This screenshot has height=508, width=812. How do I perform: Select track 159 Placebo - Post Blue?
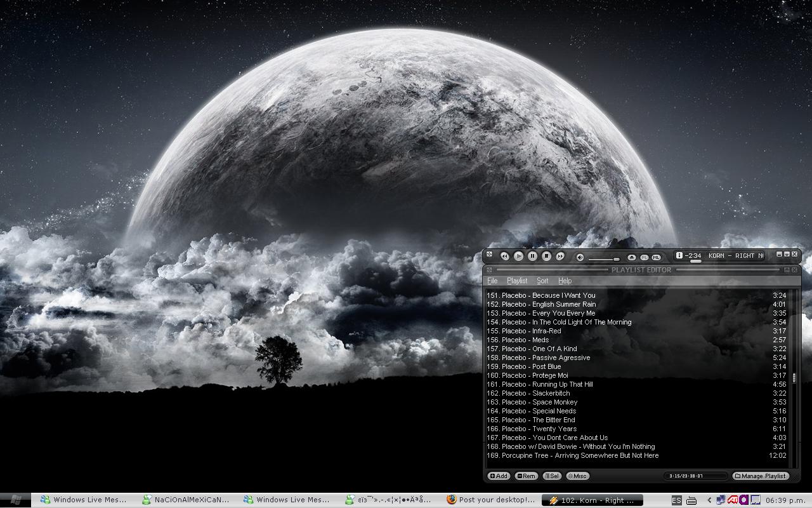pos(636,366)
